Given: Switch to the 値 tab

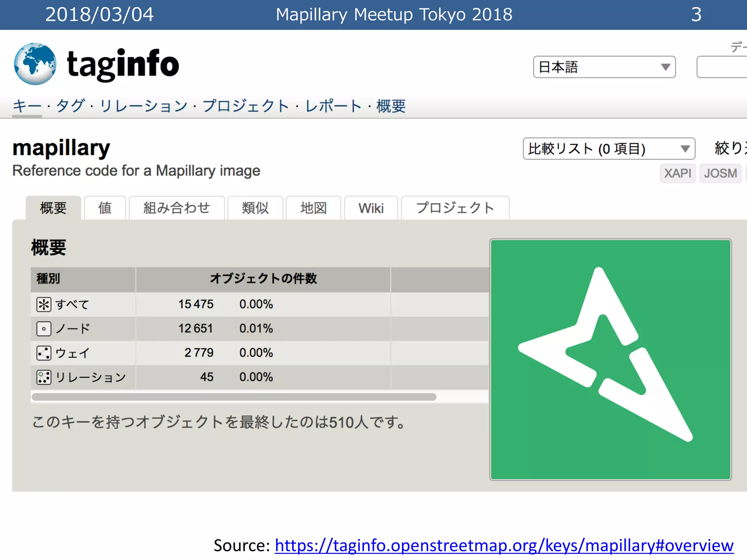Looking at the screenshot, I should (x=105, y=208).
